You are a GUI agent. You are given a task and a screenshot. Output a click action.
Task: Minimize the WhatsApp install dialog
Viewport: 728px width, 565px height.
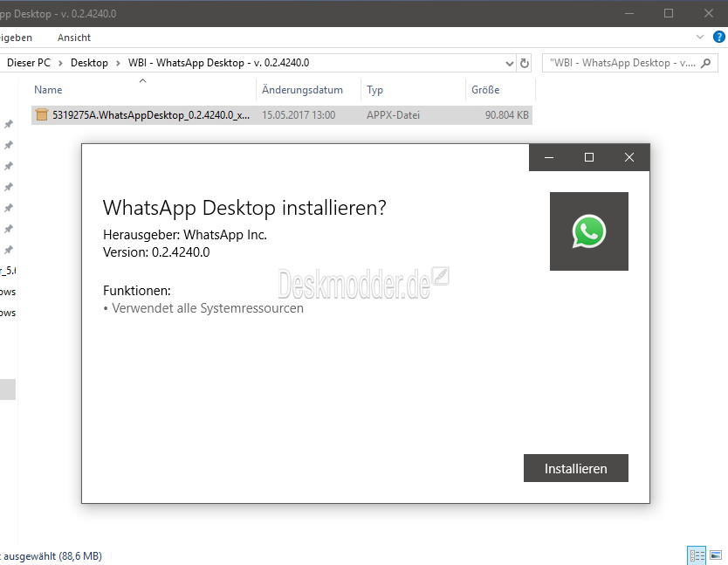(x=549, y=157)
